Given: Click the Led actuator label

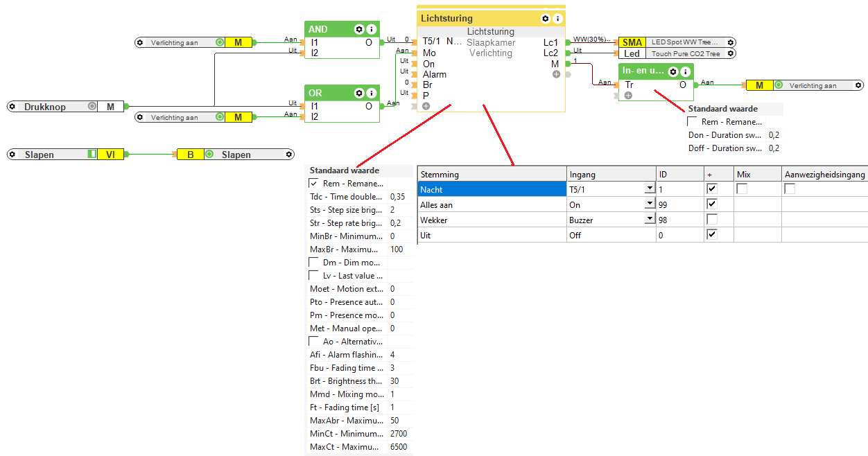Looking at the screenshot, I should click(632, 53).
